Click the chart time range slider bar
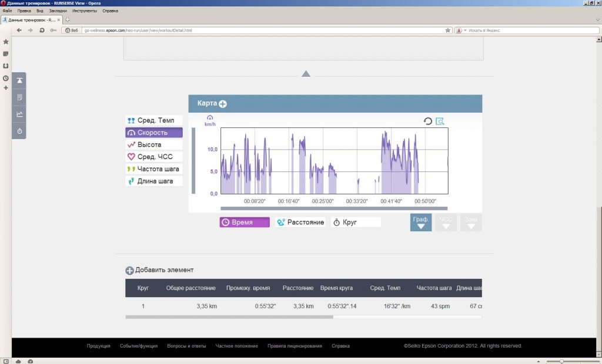The image size is (602, 364). pyautogui.click(x=334, y=208)
